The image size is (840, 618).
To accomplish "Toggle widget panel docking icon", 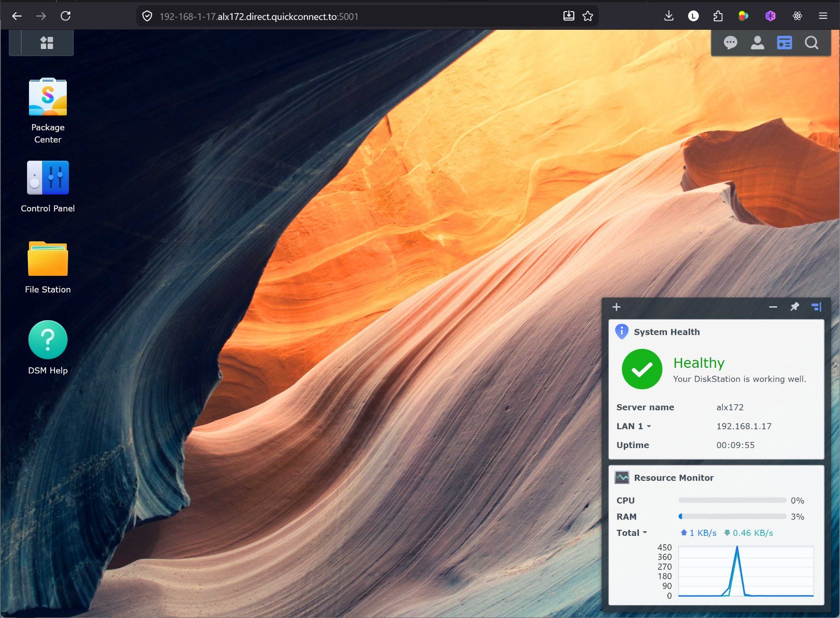I will point(816,307).
